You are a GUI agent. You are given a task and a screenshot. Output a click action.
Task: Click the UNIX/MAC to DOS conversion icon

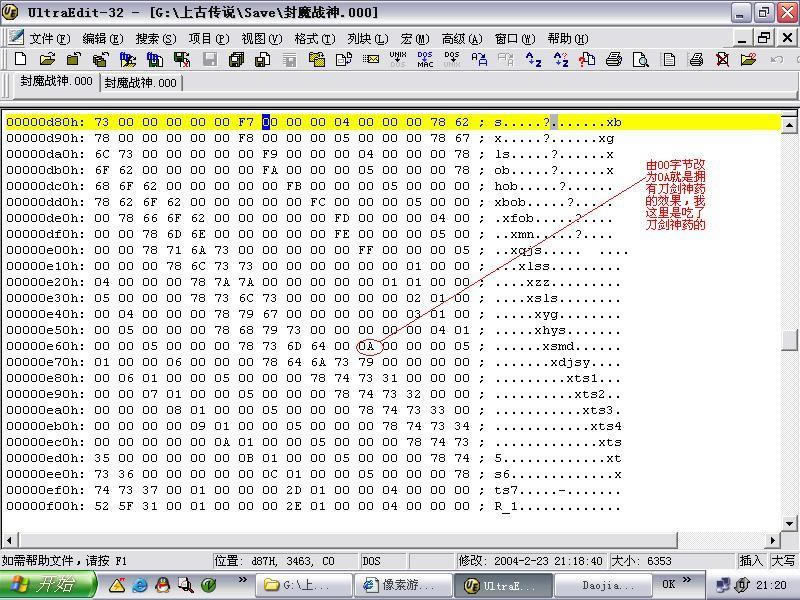click(x=398, y=60)
